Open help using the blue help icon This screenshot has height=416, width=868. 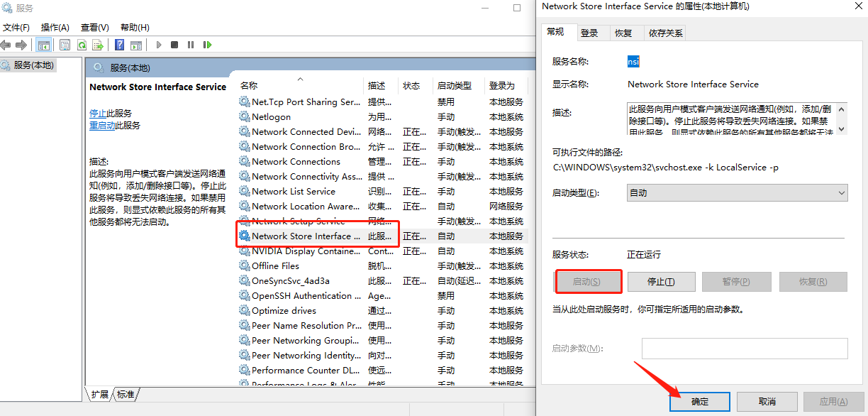(x=119, y=45)
